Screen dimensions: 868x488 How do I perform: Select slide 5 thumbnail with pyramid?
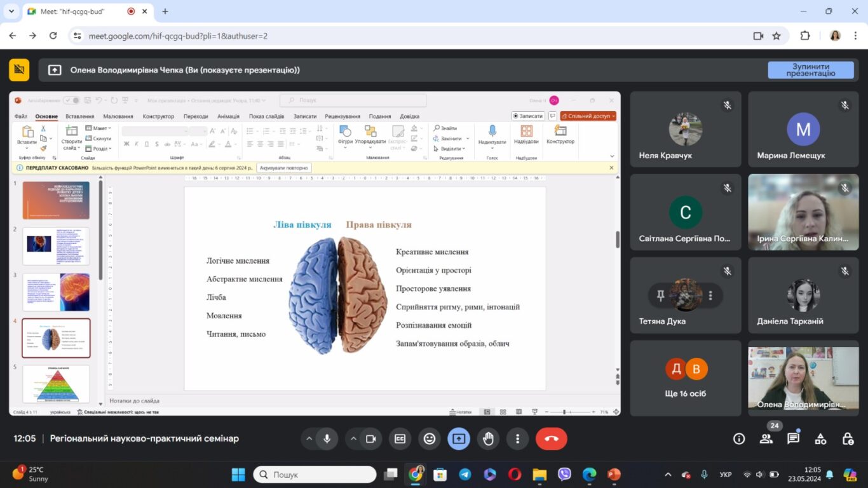click(x=57, y=383)
